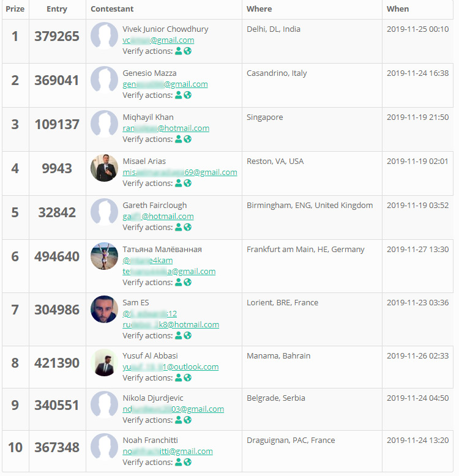Viewport: 459px width, 476px height.
Task: Click the globe verify icon for Noah Franchitti
Action: click(188, 463)
